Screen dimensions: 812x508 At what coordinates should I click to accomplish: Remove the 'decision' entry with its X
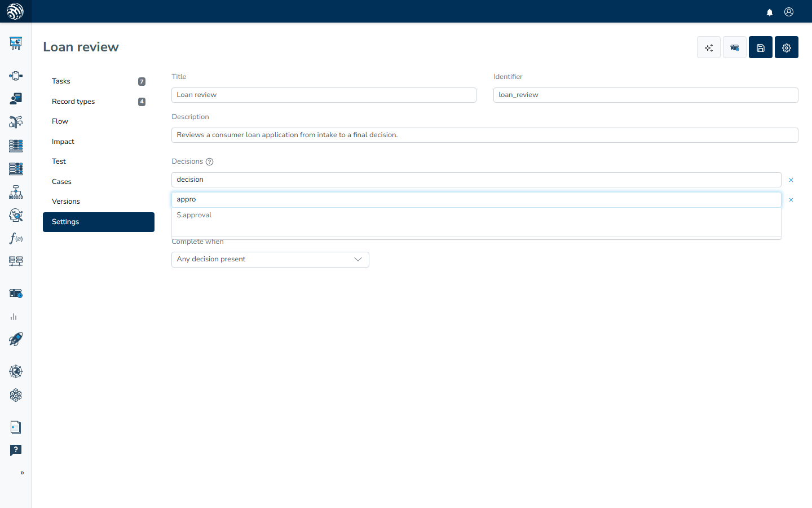[x=791, y=180]
